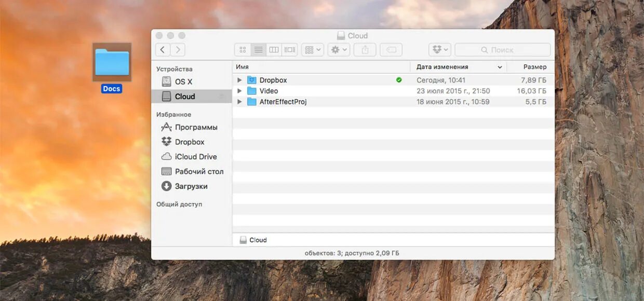Viewport: 644px width, 301px height.
Task: Click the 7,89 ГБ size value
Action: (534, 80)
